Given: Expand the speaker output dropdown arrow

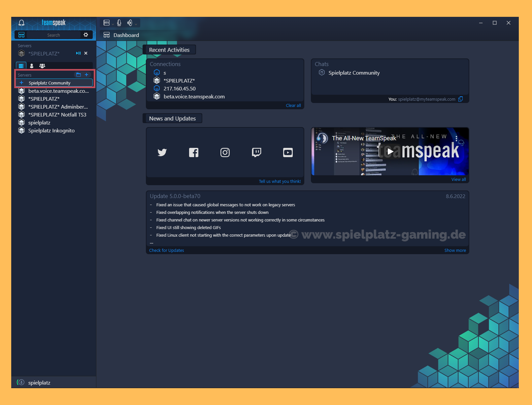Looking at the screenshot, I should point(136,24).
